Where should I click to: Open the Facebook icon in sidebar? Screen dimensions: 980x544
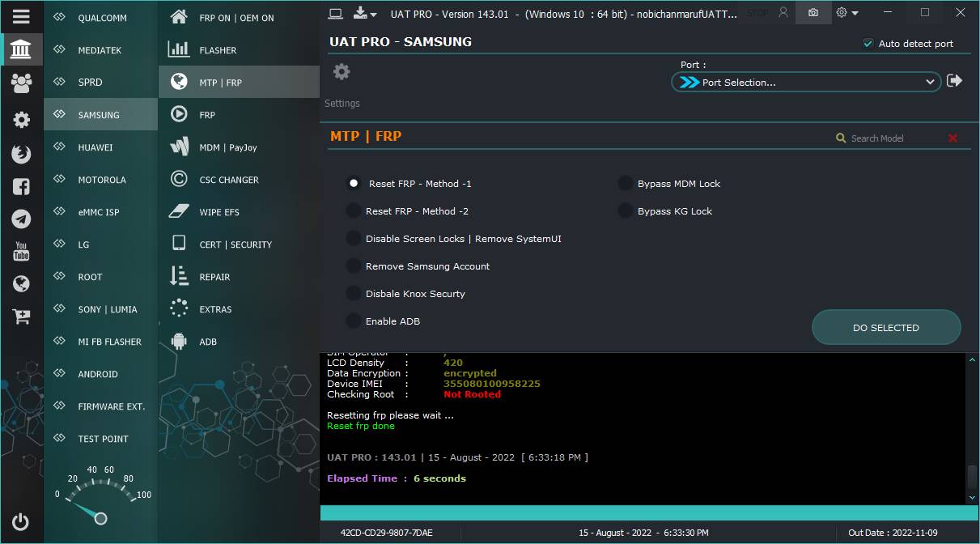click(x=21, y=187)
